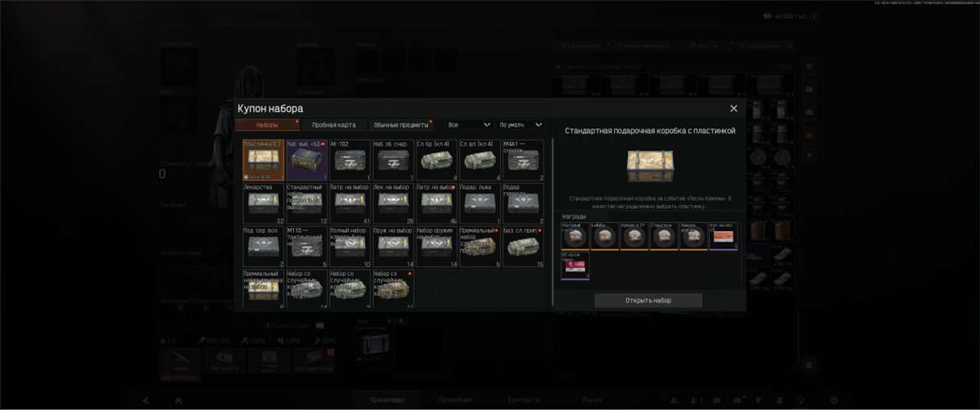This screenshot has height=410, width=980.
Task: Close the Купон набора dialog
Action: 733,109
